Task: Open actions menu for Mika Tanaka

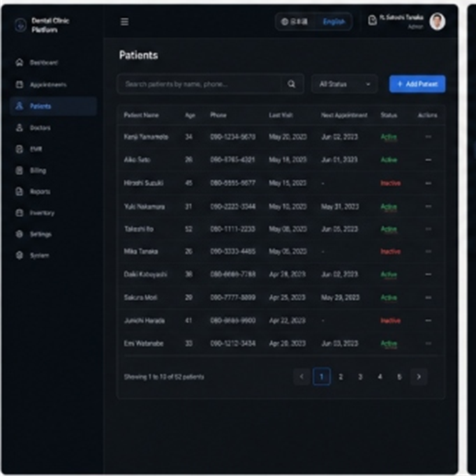Action: pos(429,251)
